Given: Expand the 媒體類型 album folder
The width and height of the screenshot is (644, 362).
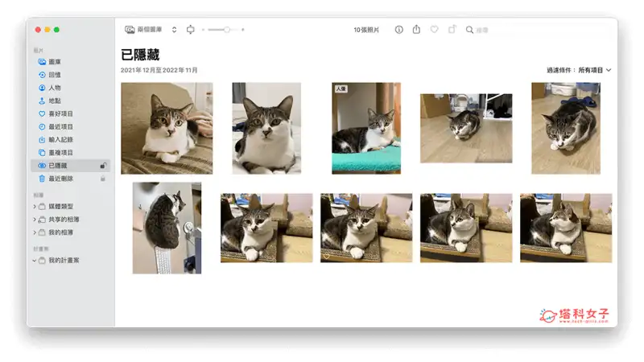Looking at the screenshot, I should click(x=35, y=207).
